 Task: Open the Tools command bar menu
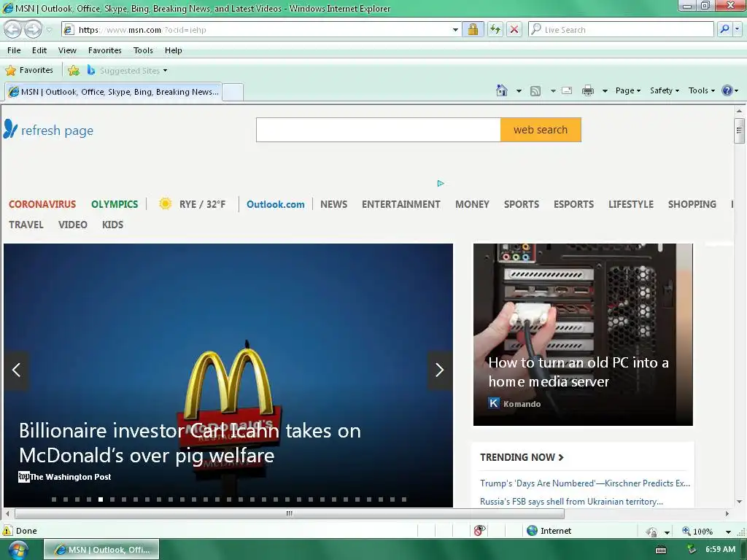point(701,90)
